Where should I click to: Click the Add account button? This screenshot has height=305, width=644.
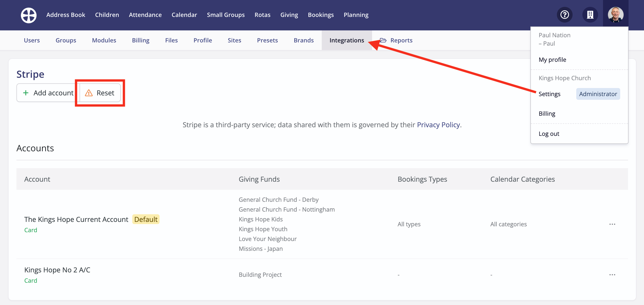pyautogui.click(x=48, y=93)
